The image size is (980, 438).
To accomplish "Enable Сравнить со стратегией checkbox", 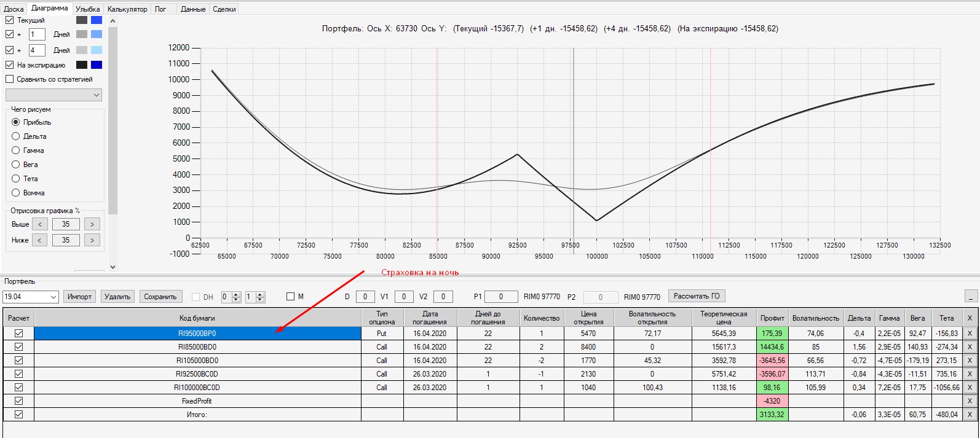I will [x=9, y=79].
